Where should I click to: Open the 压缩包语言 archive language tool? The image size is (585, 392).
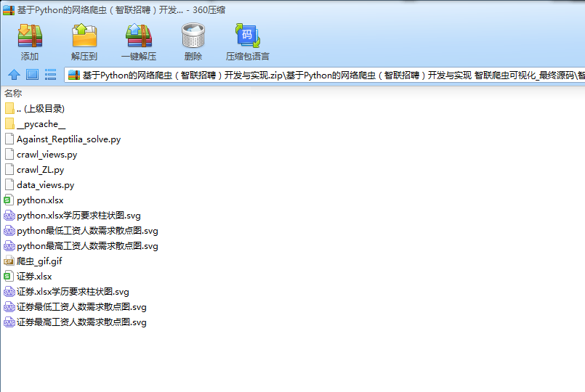[247, 36]
